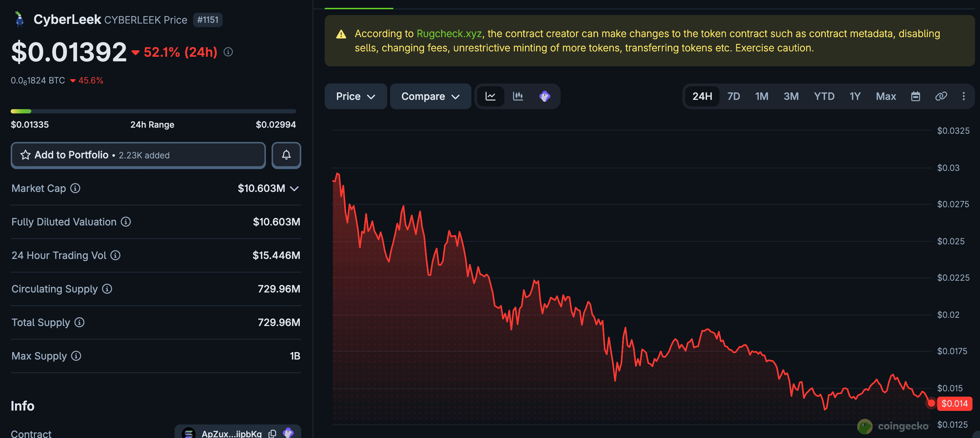Click the Total Supply 729.96M value
The image size is (980, 438).
pyautogui.click(x=279, y=322)
